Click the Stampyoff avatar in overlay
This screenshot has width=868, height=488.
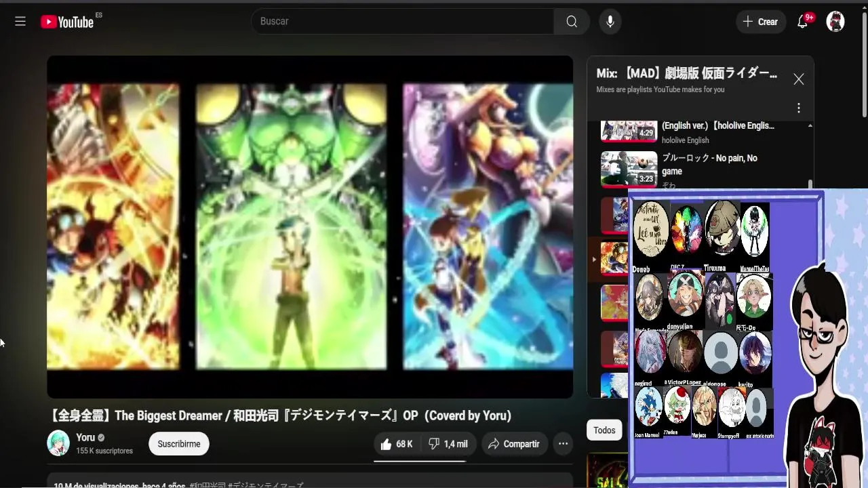click(732, 407)
